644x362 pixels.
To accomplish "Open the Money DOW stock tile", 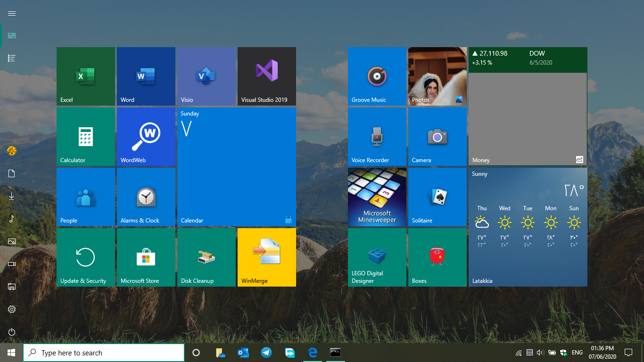I will [x=528, y=107].
